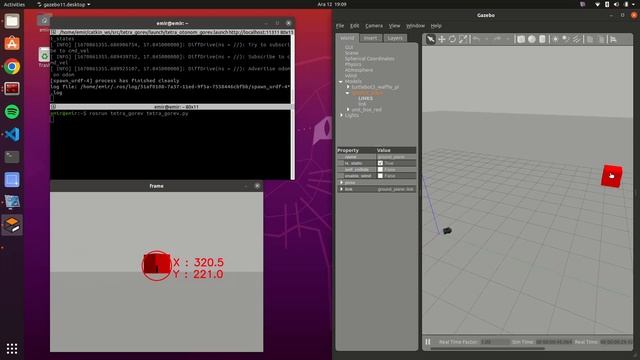Select the LINKS item under ground_plane
640x360 pixels.
(365, 98)
